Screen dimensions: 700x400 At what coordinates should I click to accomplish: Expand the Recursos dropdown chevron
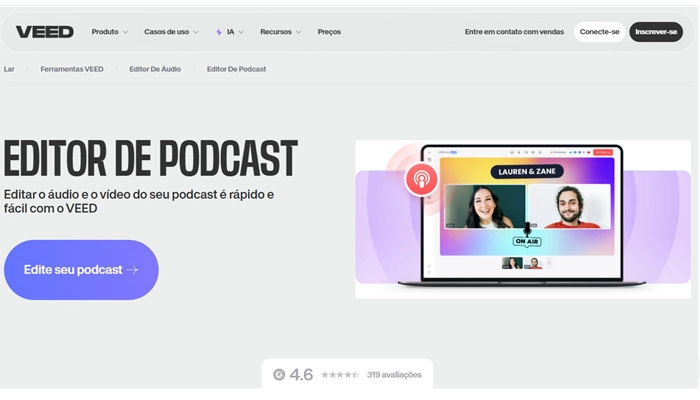click(x=298, y=32)
